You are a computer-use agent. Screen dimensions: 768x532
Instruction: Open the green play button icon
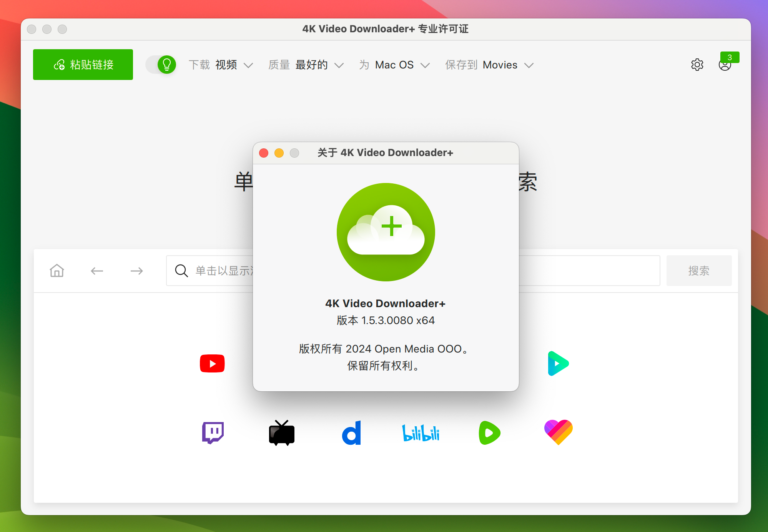point(490,432)
